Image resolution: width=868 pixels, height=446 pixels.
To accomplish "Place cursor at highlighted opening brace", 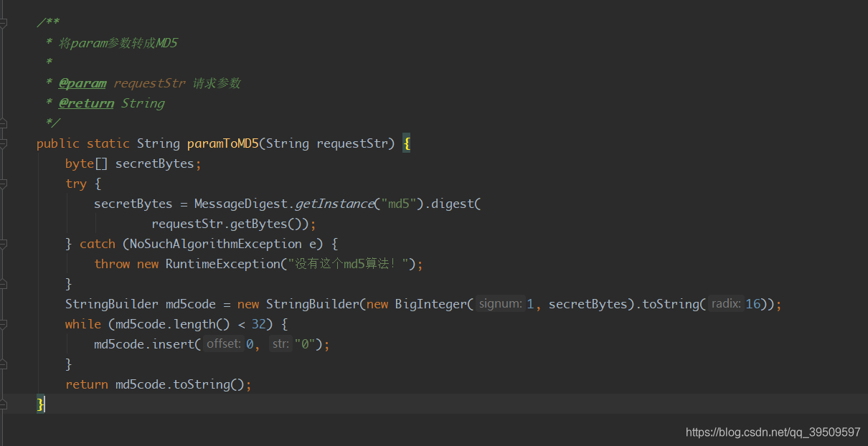I will 407,143.
